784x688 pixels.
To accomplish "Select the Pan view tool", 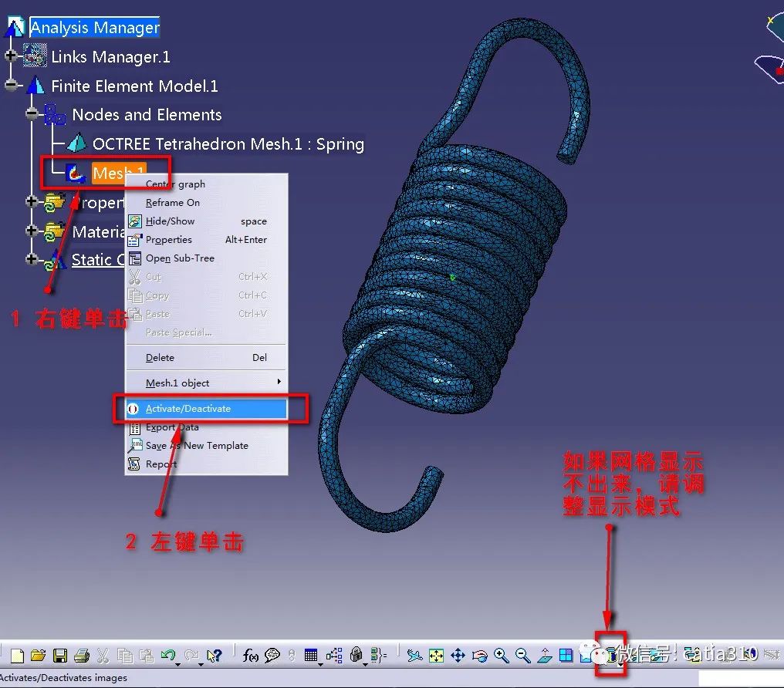I will 458,656.
